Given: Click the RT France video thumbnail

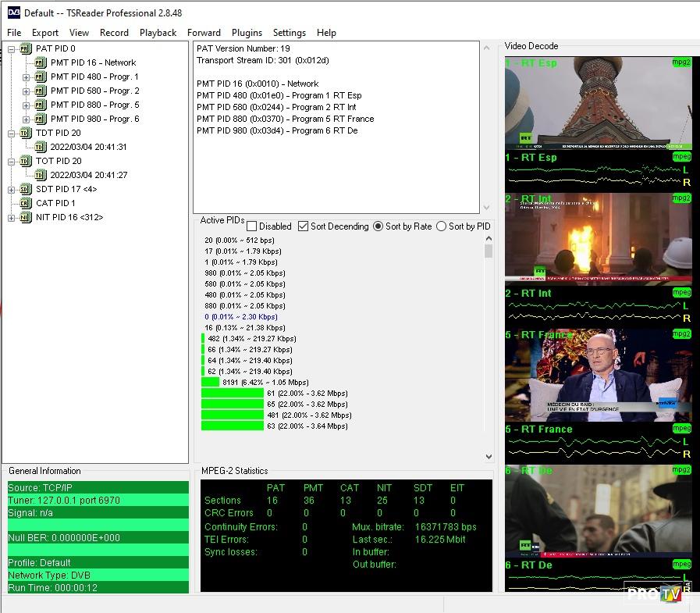Looking at the screenshot, I should (x=598, y=376).
